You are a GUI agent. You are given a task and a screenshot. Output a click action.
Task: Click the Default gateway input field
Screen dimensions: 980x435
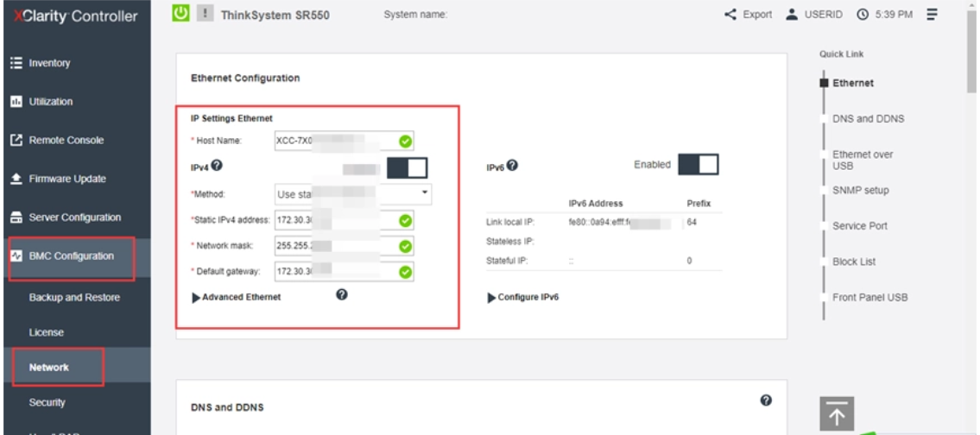(x=344, y=271)
